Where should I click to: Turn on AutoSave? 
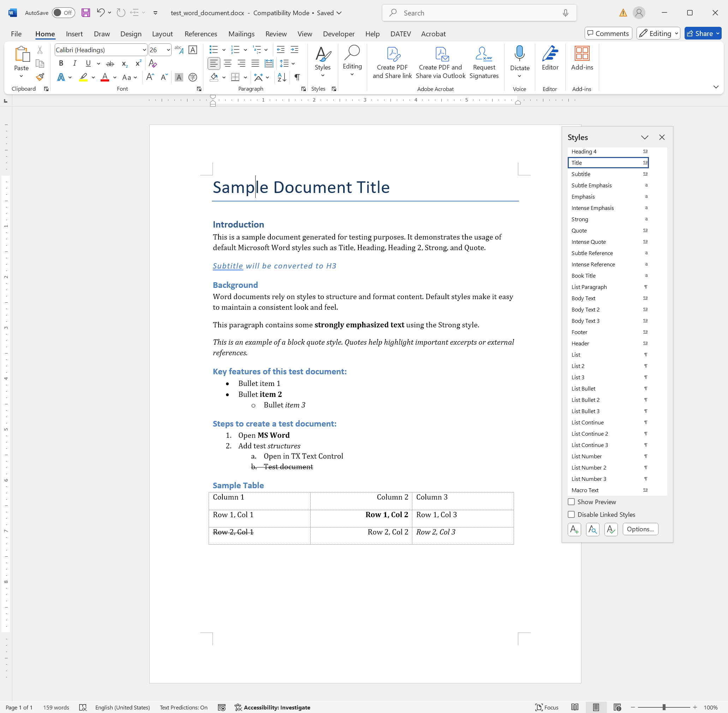pyautogui.click(x=63, y=12)
